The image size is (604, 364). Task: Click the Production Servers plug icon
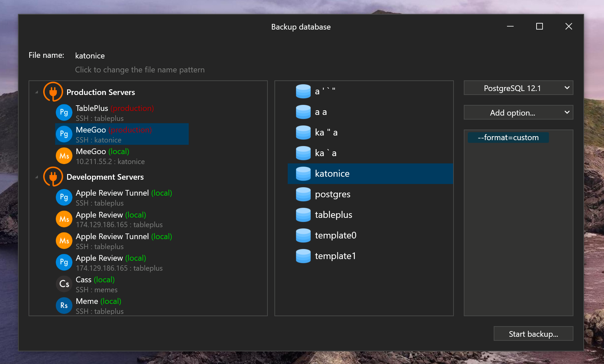pos(53,92)
